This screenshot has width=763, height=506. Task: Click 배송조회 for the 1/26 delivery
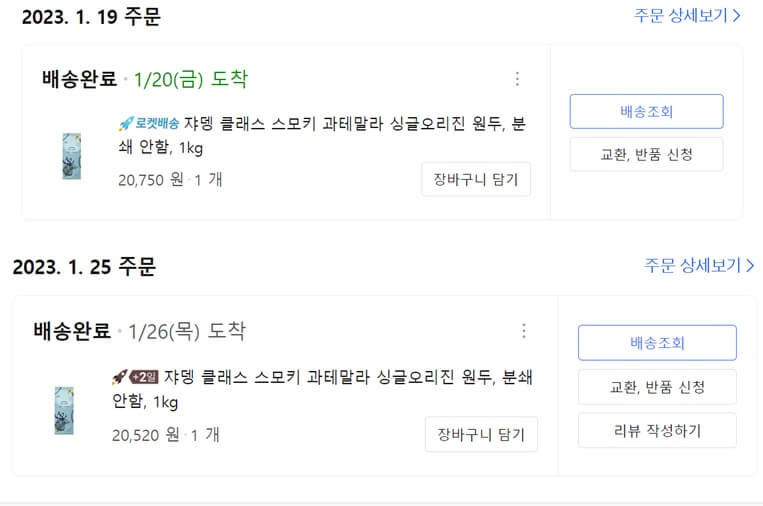coord(657,343)
